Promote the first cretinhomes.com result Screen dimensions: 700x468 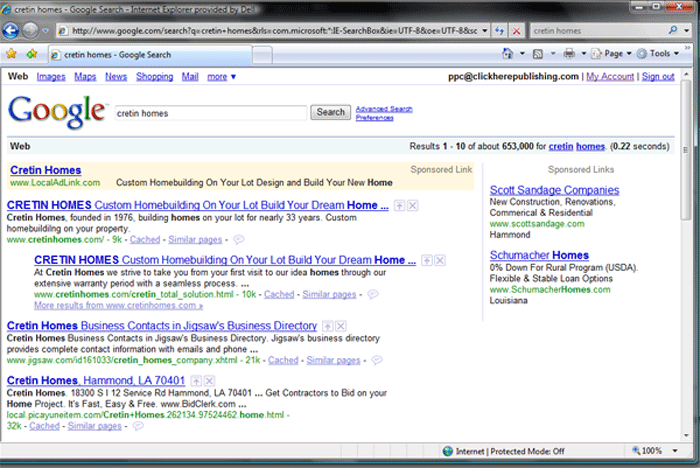[399, 205]
